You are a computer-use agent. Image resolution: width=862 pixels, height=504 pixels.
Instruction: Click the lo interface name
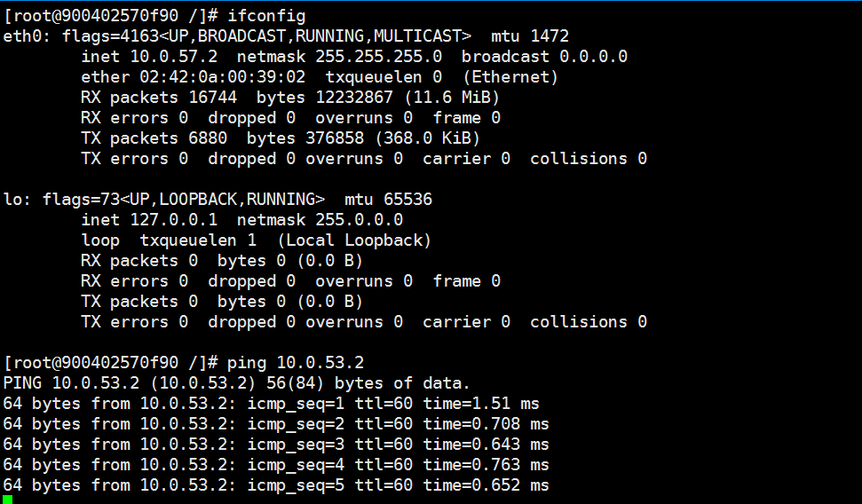tap(12, 200)
